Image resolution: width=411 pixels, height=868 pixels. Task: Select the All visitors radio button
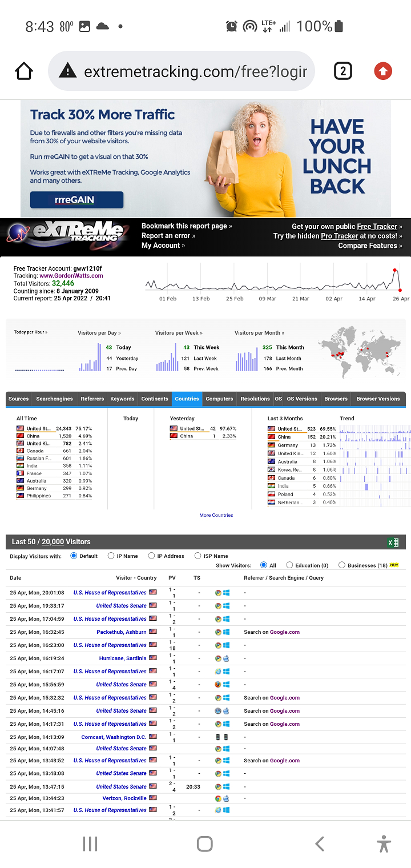pos(263,565)
